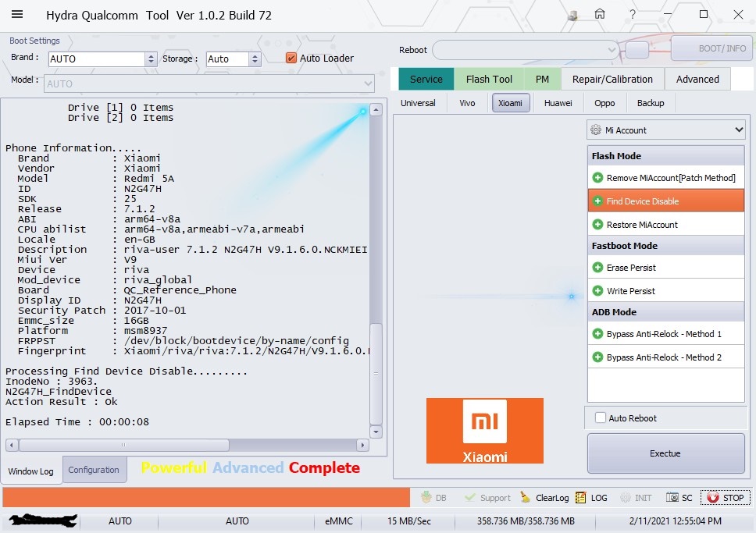The height and width of the screenshot is (533, 756).
Task: Click the SC screenshot camera icon
Action: (672, 497)
